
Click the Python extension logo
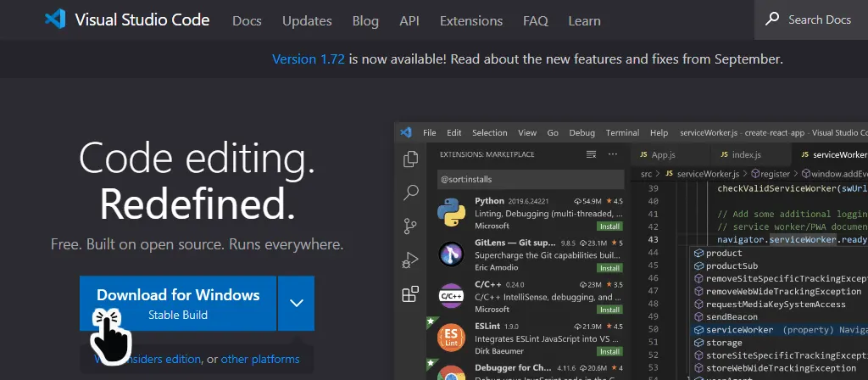451,213
